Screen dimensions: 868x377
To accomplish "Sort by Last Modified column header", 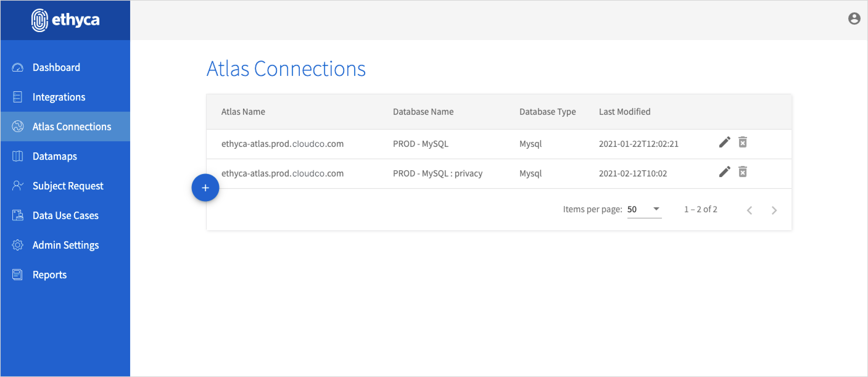I will (624, 112).
